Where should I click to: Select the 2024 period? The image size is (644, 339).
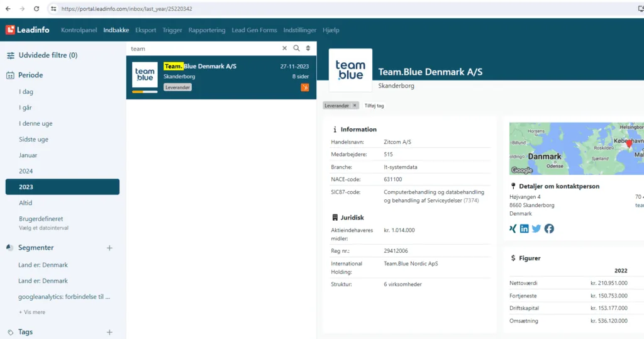(x=25, y=171)
